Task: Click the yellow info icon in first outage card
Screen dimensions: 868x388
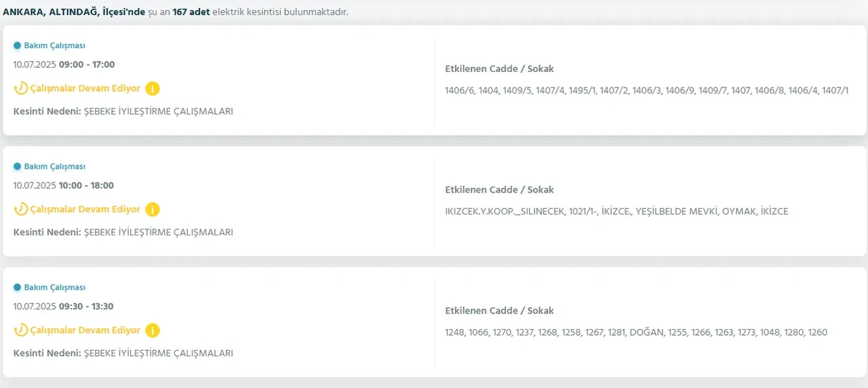Action: tap(153, 88)
